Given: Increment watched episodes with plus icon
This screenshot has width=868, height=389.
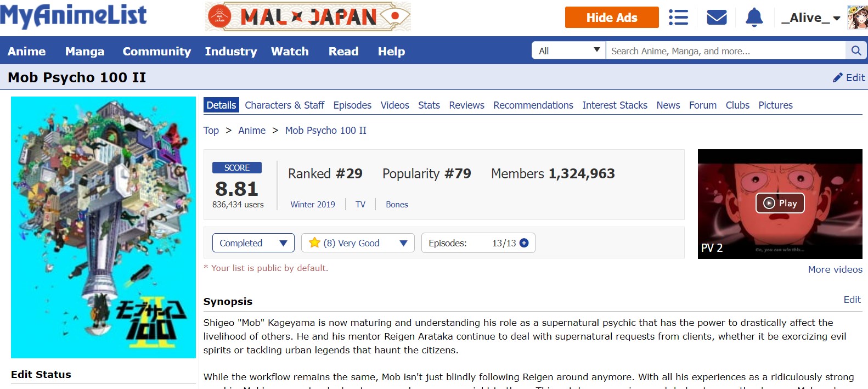Looking at the screenshot, I should point(524,243).
